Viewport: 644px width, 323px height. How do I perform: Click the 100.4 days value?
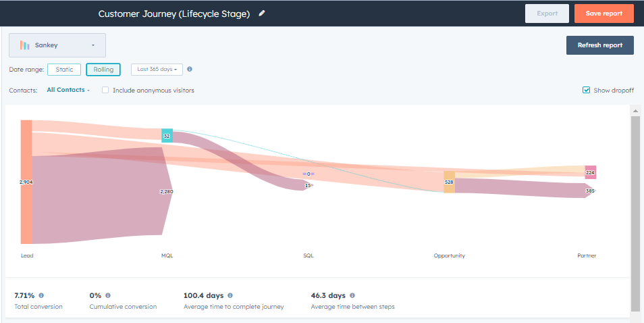(x=204, y=295)
